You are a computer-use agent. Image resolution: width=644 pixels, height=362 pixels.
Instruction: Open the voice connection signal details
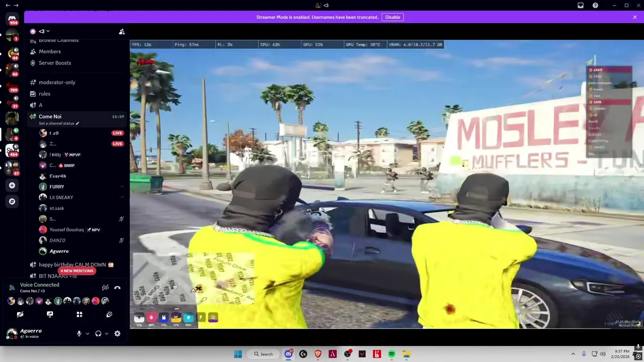(x=12, y=288)
